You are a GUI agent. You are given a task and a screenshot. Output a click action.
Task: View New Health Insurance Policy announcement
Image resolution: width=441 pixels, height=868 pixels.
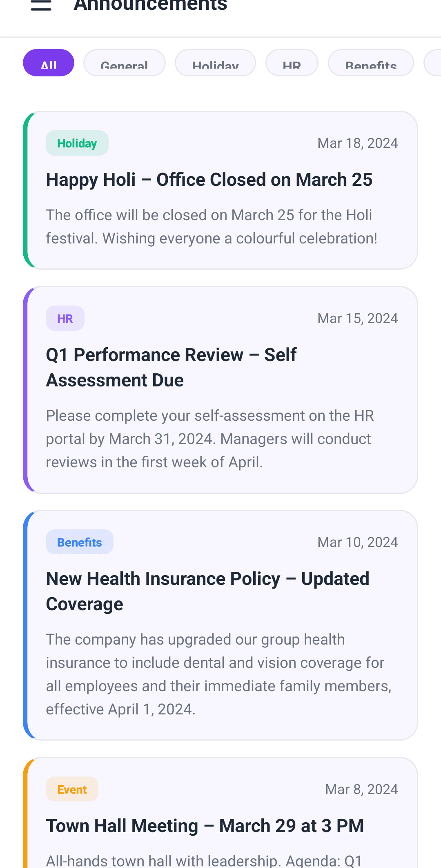[x=207, y=591]
